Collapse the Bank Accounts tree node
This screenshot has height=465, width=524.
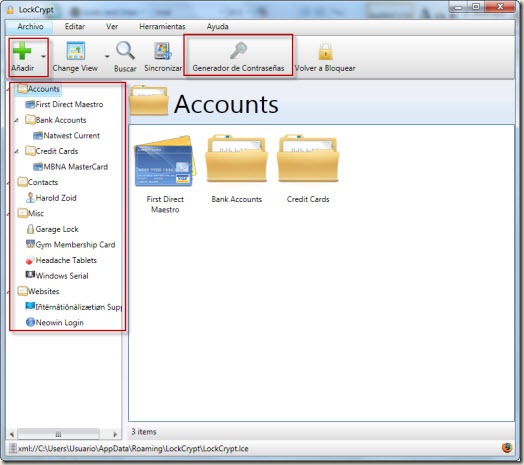pos(16,120)
